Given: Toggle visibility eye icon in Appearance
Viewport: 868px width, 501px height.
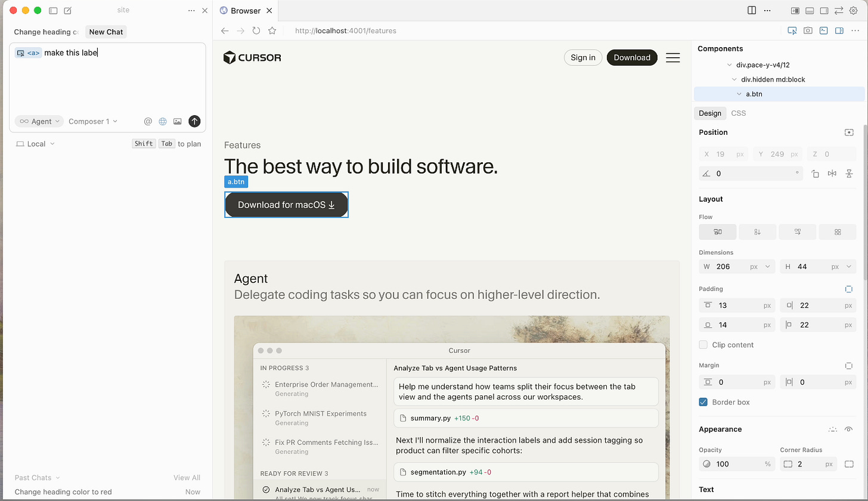Looking at the screenshot, I should tap(850, 429).
